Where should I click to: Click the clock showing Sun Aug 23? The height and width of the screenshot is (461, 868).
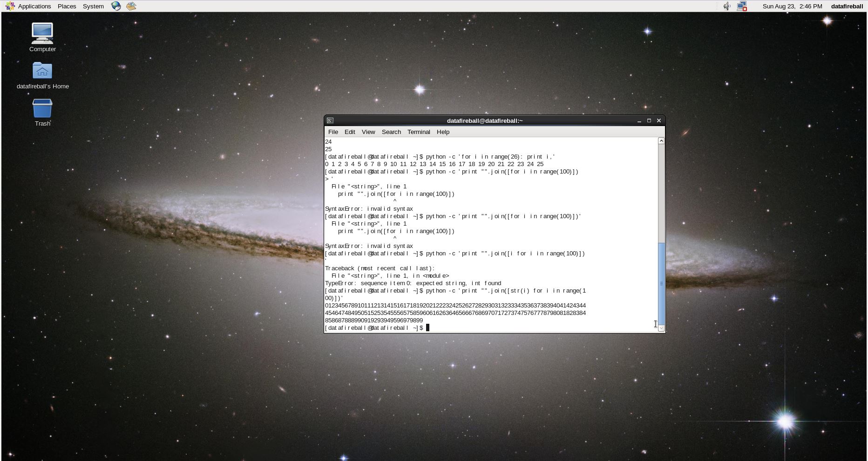coord(792,6)
